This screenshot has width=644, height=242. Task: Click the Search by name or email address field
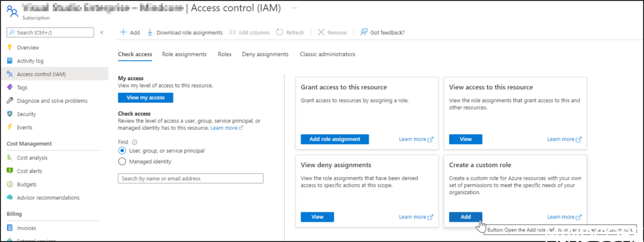191,178
